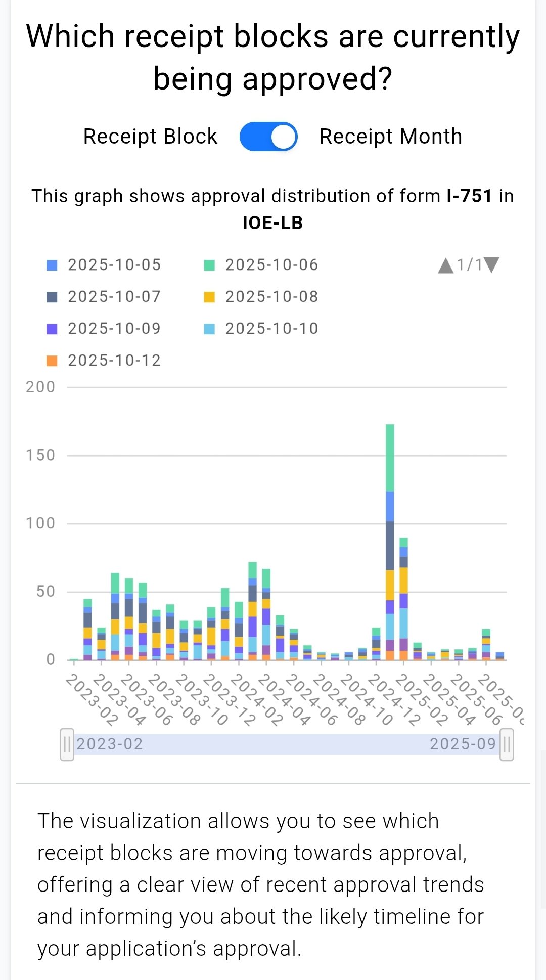Click the 2025-10-09 purple legend icon
This screenshot has width=546, height=980.
pos(52,329)
